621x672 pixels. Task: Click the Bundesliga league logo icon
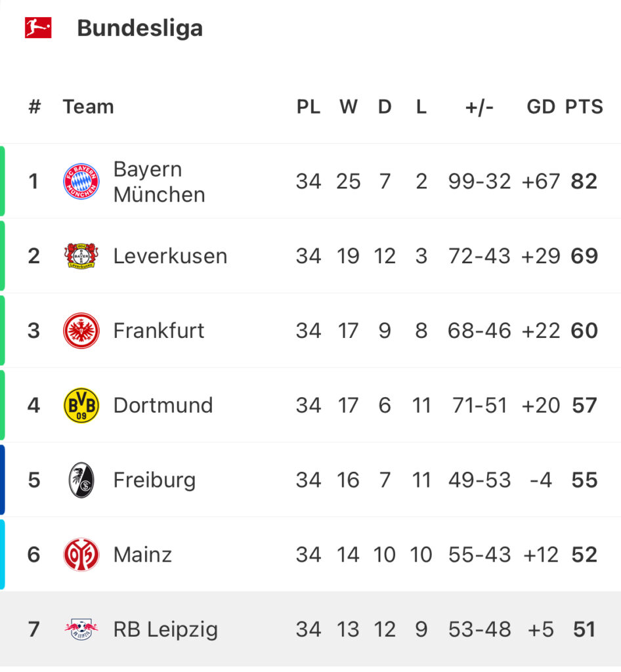38,28
